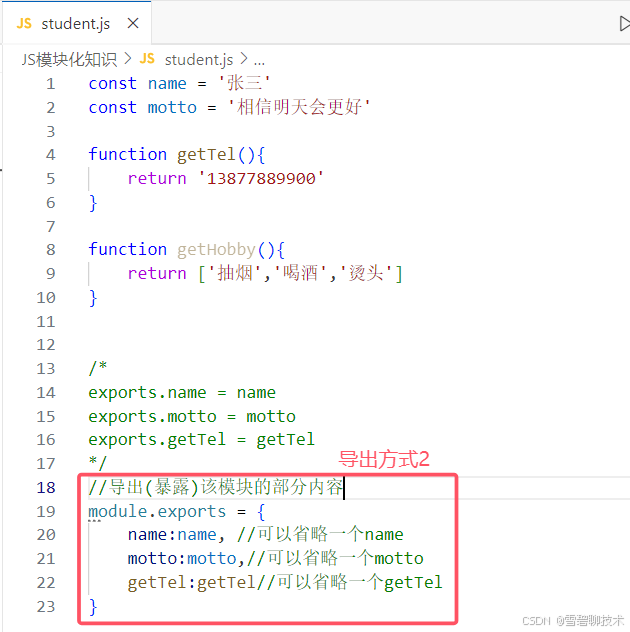Click line number 4 in gutter
The image size is (630, 632).
pyautogui.click(x=50, y=155)
